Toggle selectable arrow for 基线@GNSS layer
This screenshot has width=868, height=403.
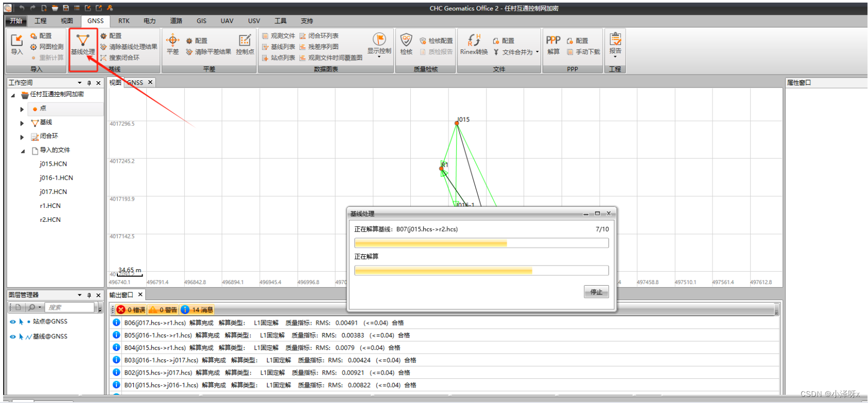coord(21,337)
